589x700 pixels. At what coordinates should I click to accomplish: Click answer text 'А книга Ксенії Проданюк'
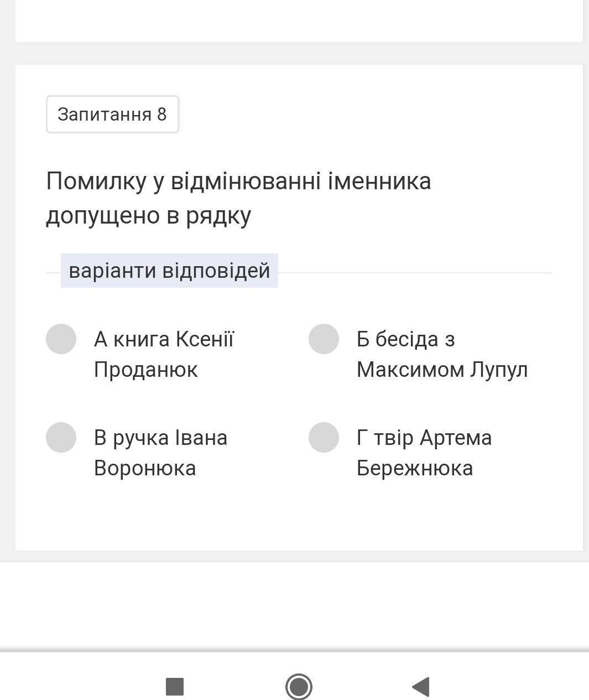click(x=164, y=354)
